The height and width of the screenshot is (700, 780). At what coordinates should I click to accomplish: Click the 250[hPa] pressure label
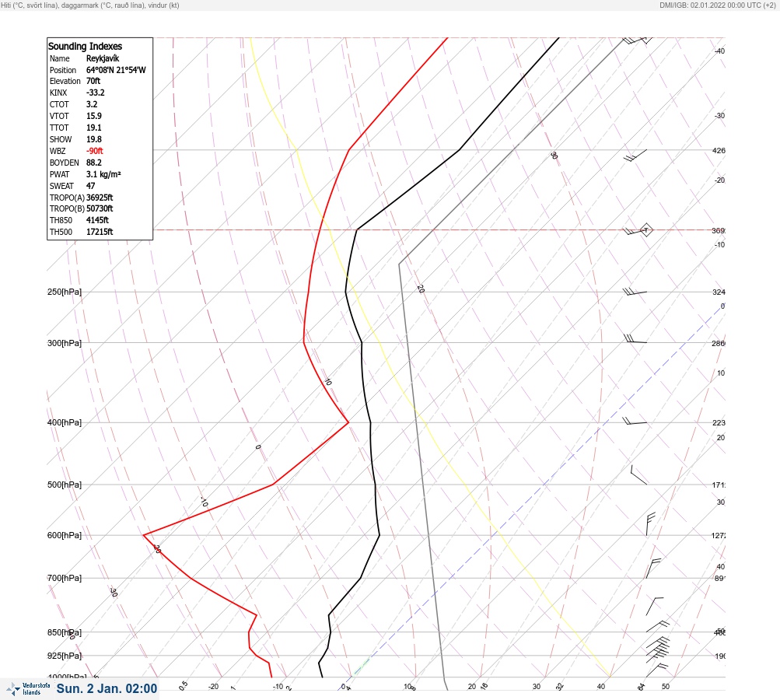65,292
